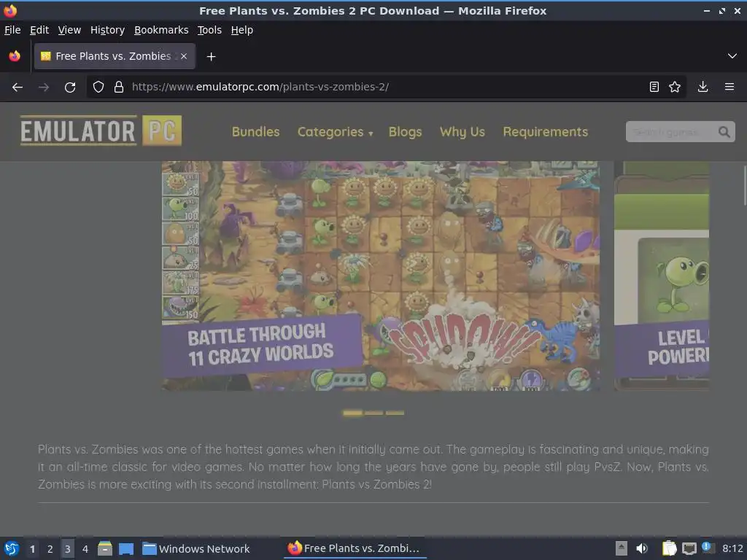Click the 8:12 taskbar clock
This screenshot has height=560, width=747.
click(732, 548)
